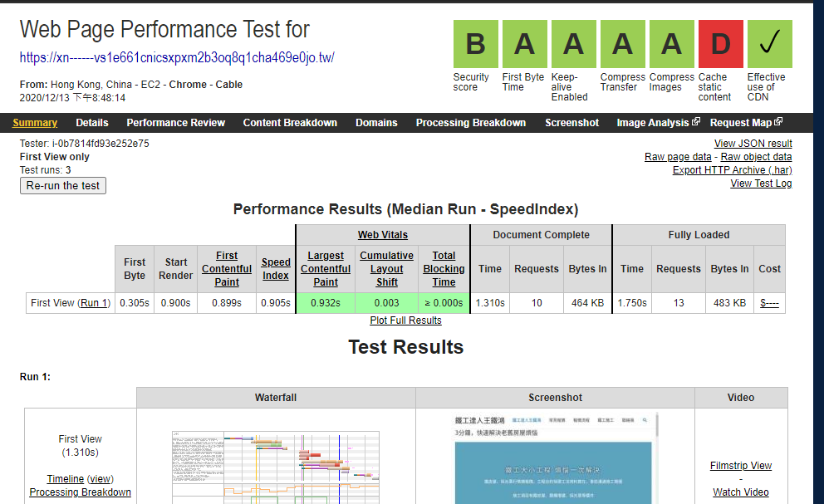Click the Cache static content D badge
Screen dimensions: 824x504
pos(720,44)
